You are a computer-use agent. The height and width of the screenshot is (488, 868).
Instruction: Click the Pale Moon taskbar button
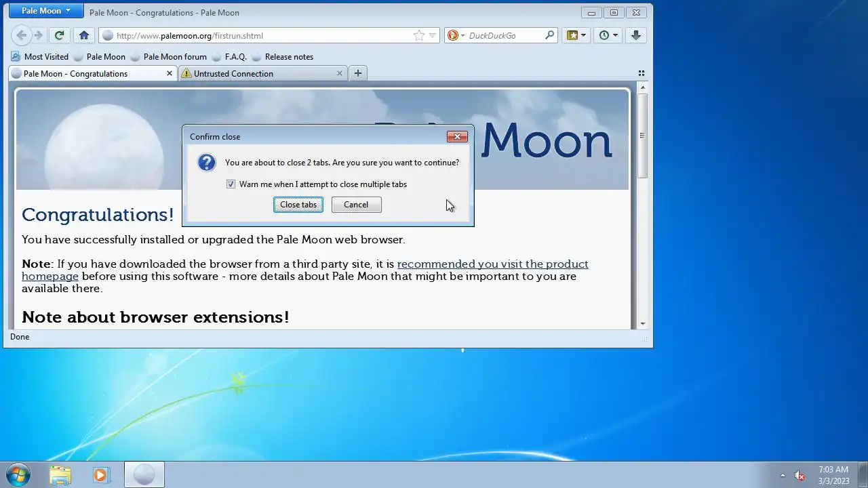[144, 474]
